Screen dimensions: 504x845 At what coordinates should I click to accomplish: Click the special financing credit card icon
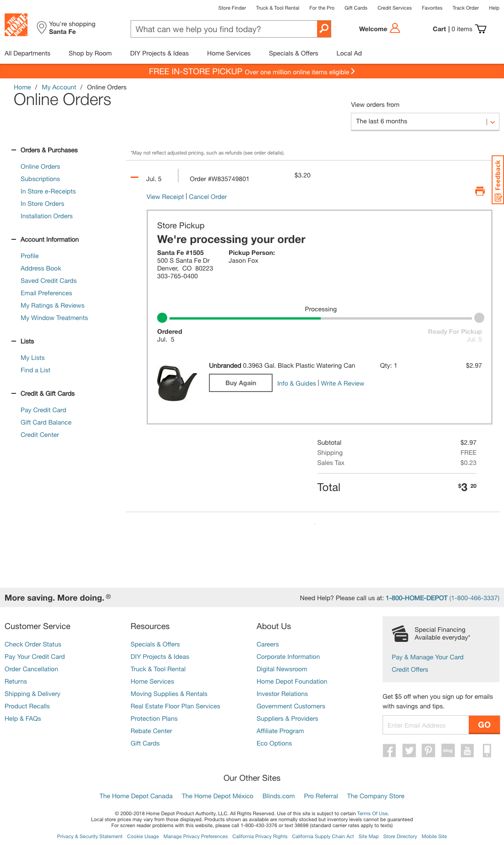point(400,634)
